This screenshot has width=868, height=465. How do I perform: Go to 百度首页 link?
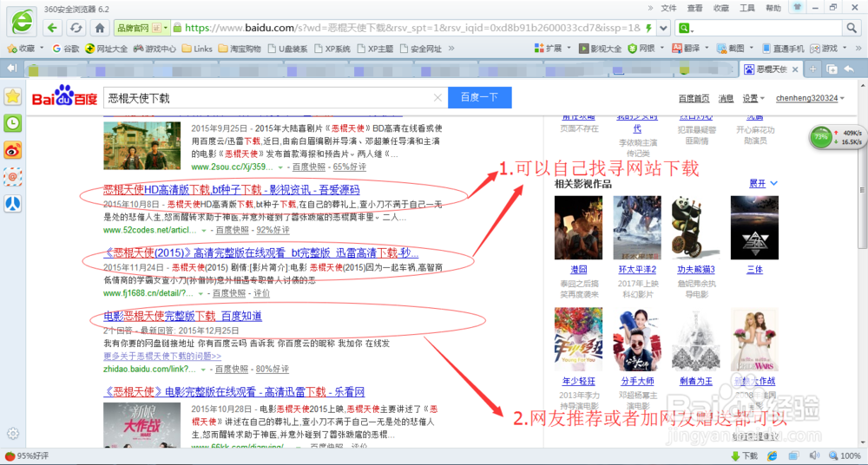[694, 99]
